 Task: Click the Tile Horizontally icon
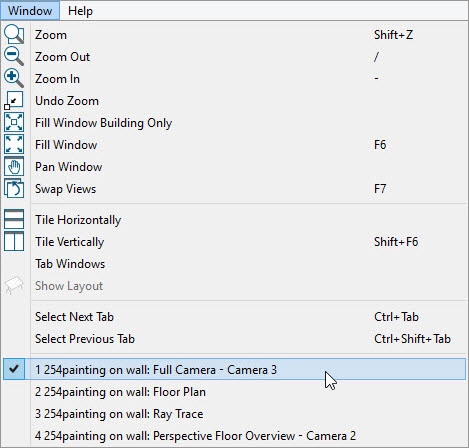14,219
